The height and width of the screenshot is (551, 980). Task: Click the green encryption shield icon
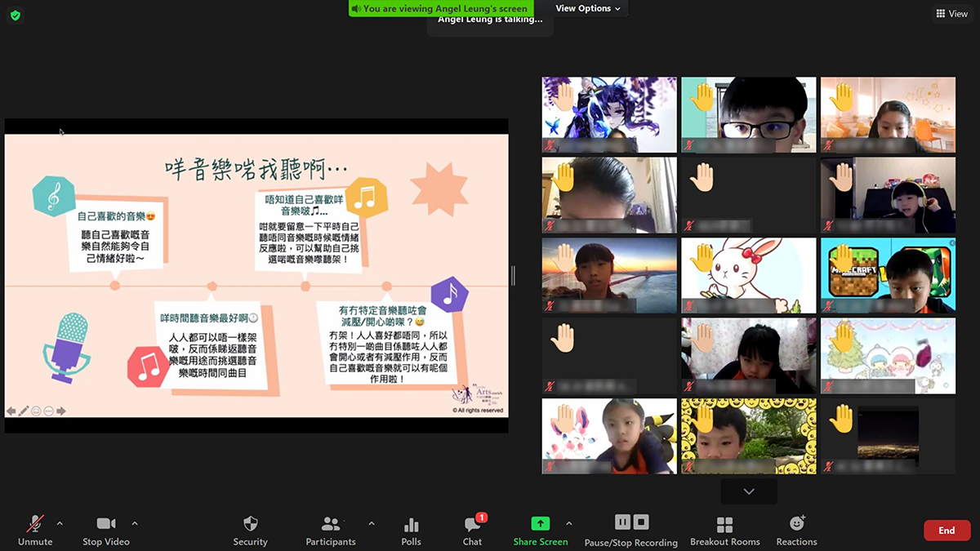point(16,15)
